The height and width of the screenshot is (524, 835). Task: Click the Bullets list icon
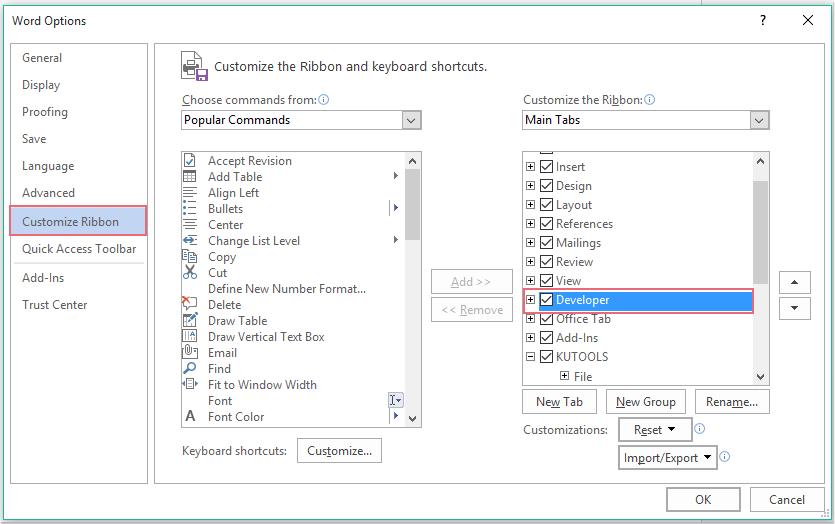pyautogui.click(x=190, y=209)
